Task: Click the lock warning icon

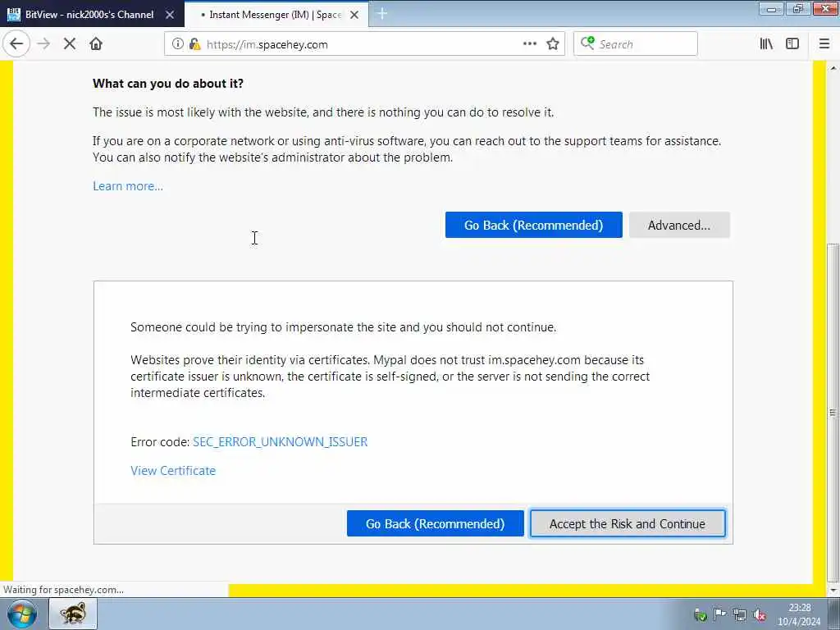Action: [x=195, y=44]
